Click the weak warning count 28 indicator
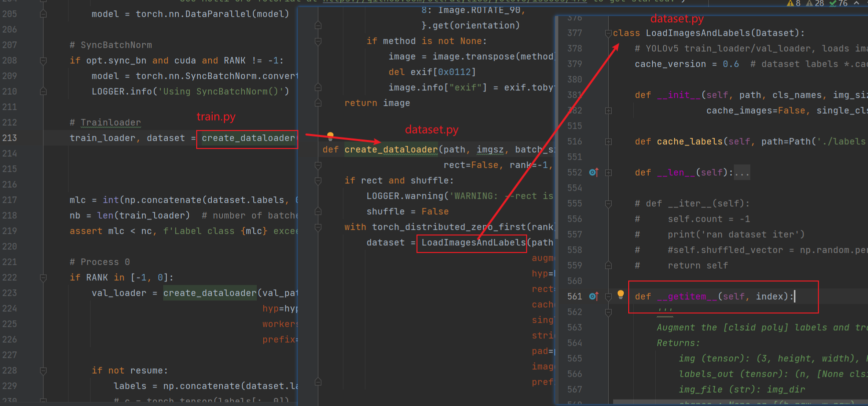This screenshot has width=868, height=406. click(814, 3)
